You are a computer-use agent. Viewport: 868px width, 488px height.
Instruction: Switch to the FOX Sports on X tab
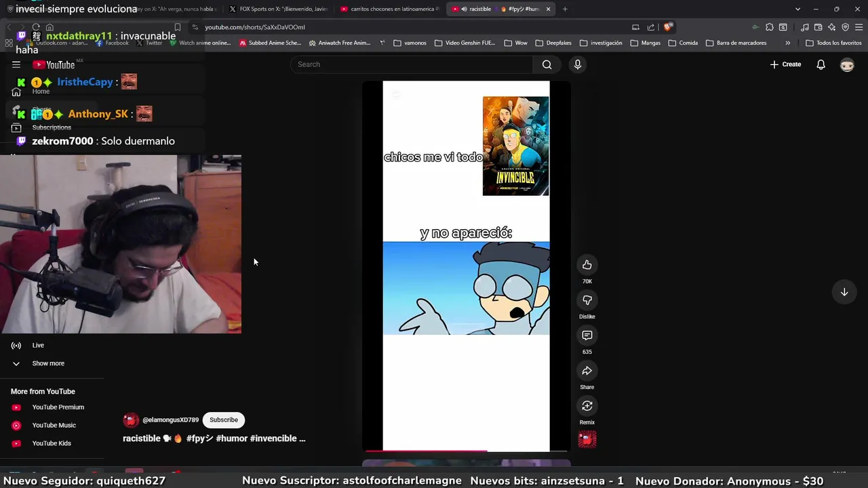click(x=279, y=9)
